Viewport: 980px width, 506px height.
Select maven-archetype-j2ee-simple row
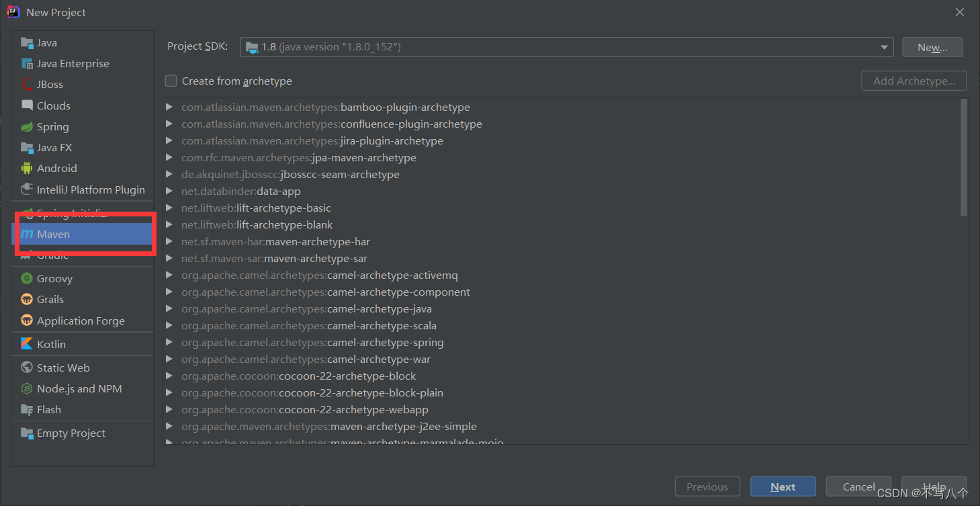point(561,427)
